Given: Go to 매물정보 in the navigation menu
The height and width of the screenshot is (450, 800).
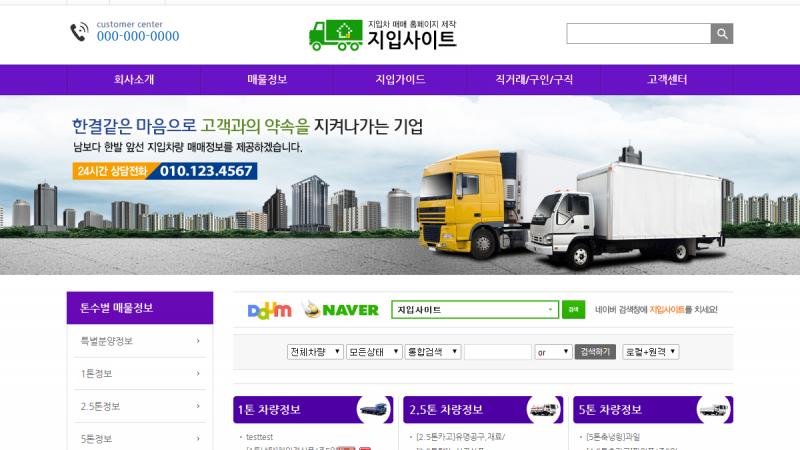Looking at the screenshot, I should pos(267,79).
